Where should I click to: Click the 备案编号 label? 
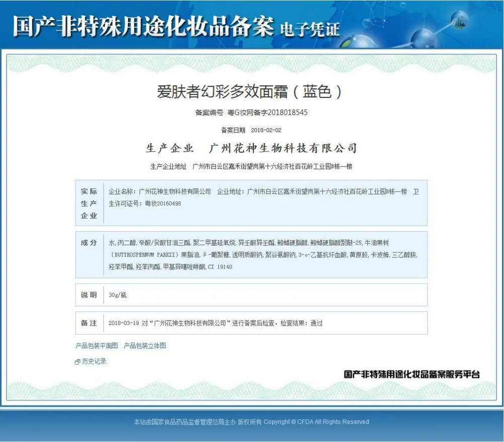(x=209, y=113)
